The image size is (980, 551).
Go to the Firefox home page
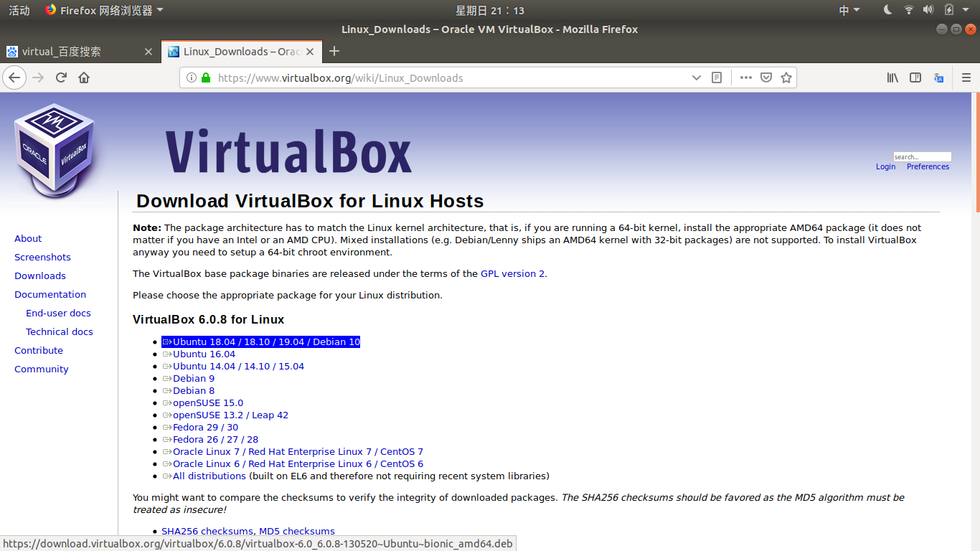click(x=84, y=77)
